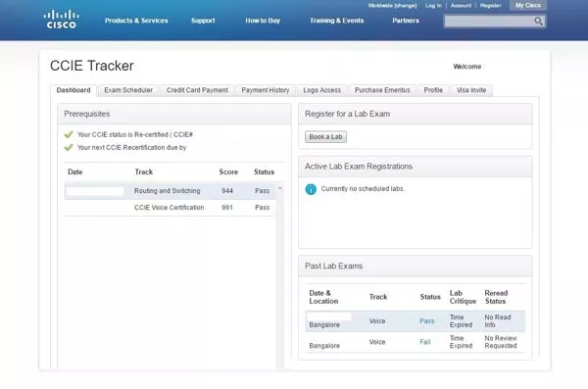Click Lab Critique column header
The height and width of the screenshot is (389, 588).
pyautogui.click(x=463, y=297)
